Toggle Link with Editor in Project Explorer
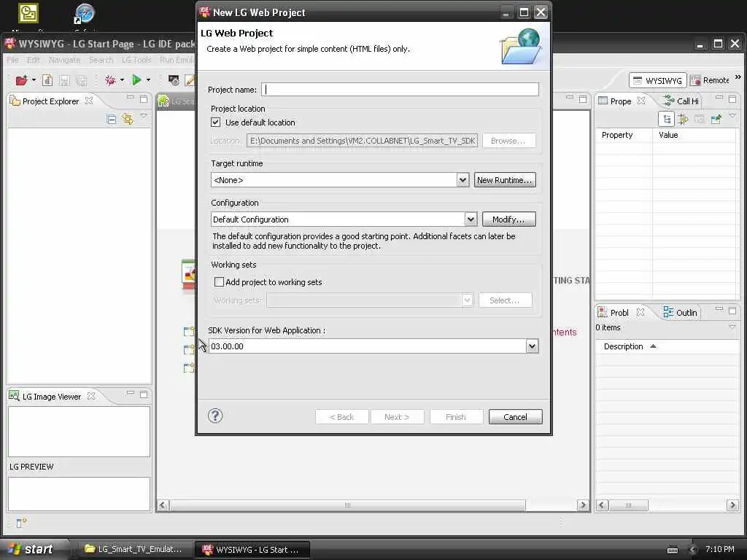 [128, 119]
